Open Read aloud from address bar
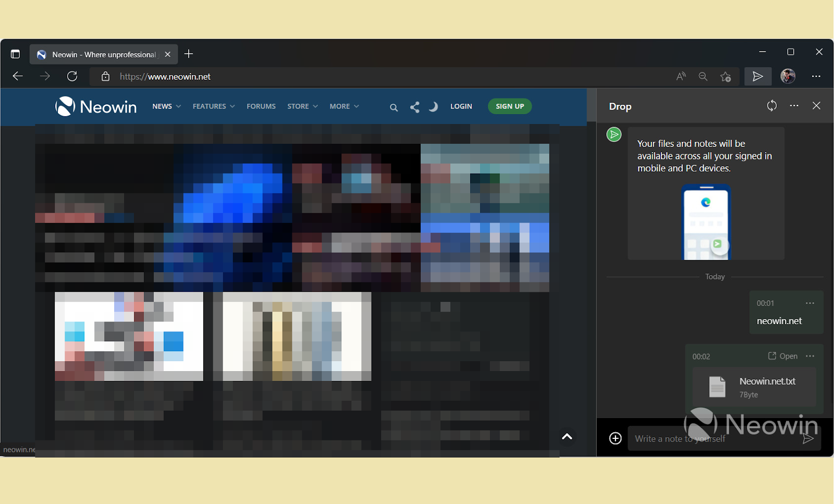 [681, 77]
